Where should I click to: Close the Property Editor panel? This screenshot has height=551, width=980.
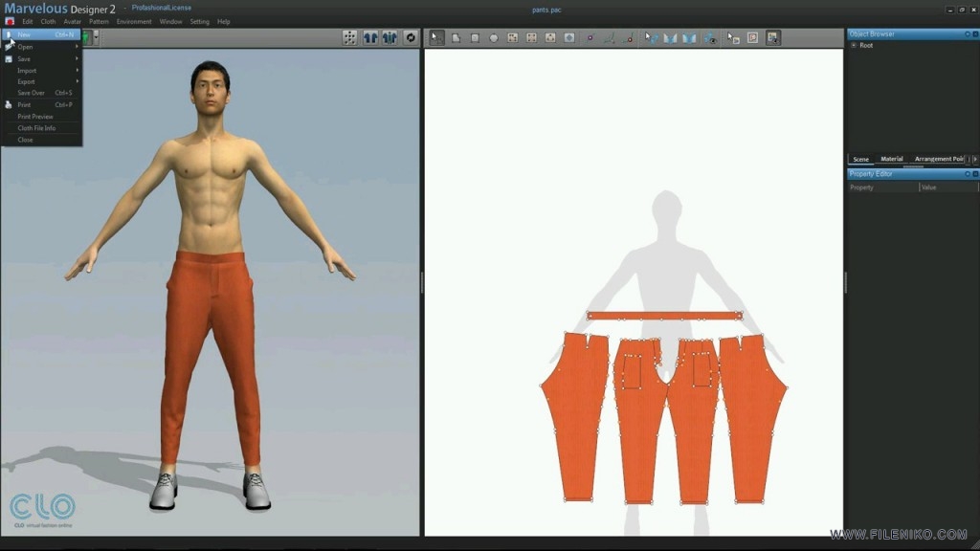point(975,174)
